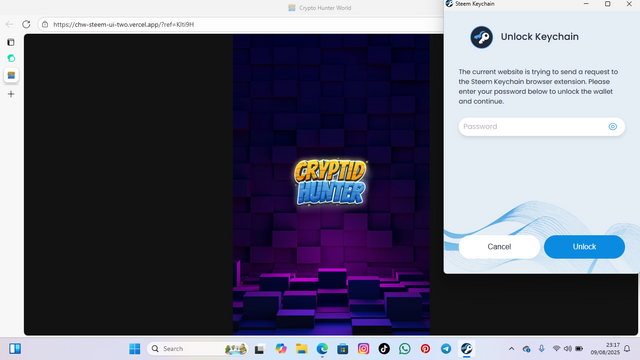Viewport: 640px width, 360px height.
Task: Click the Steem Keychain taskbar icon
Action: pyautogui.click(x=467, y=349)
